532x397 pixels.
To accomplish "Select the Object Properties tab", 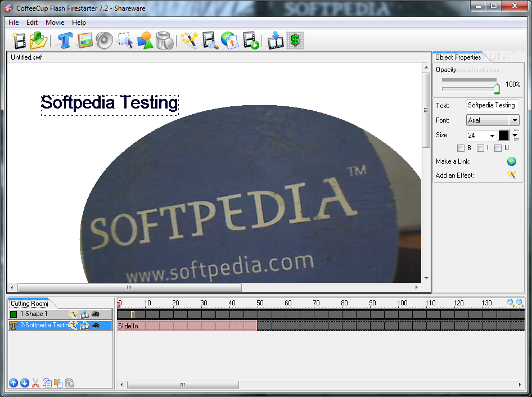I will 458,57.
